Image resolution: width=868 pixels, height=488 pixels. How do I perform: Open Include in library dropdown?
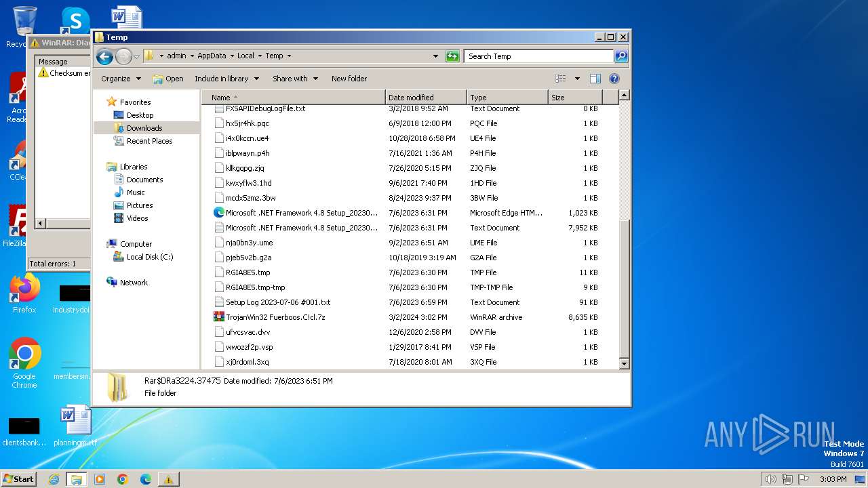click(x=226, y=79)
